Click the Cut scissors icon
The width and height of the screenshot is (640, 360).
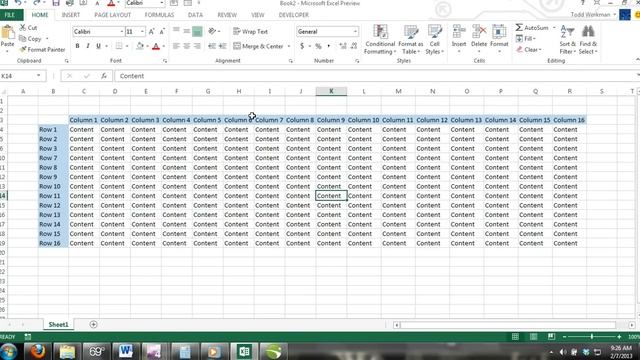(x=22, y=27)
